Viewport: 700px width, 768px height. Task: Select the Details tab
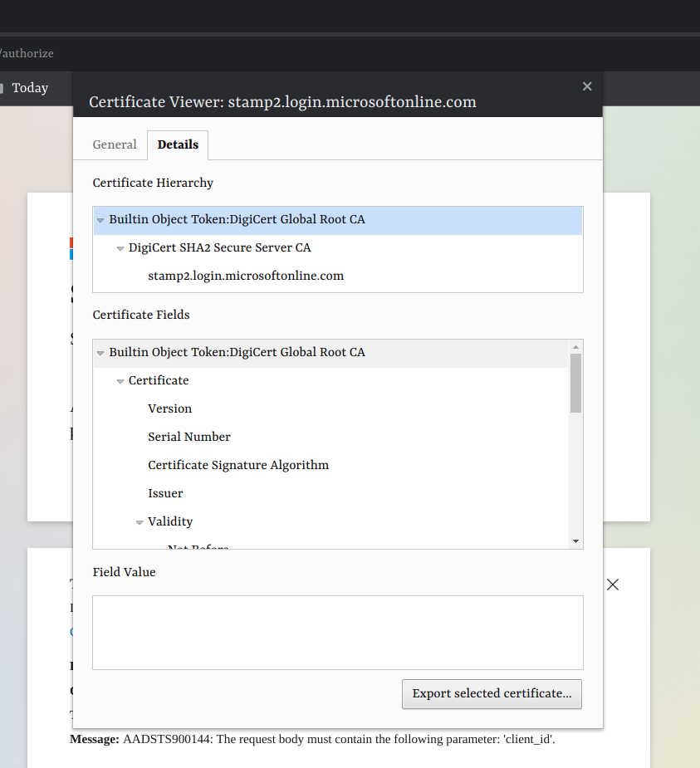[x=178, y=144]
